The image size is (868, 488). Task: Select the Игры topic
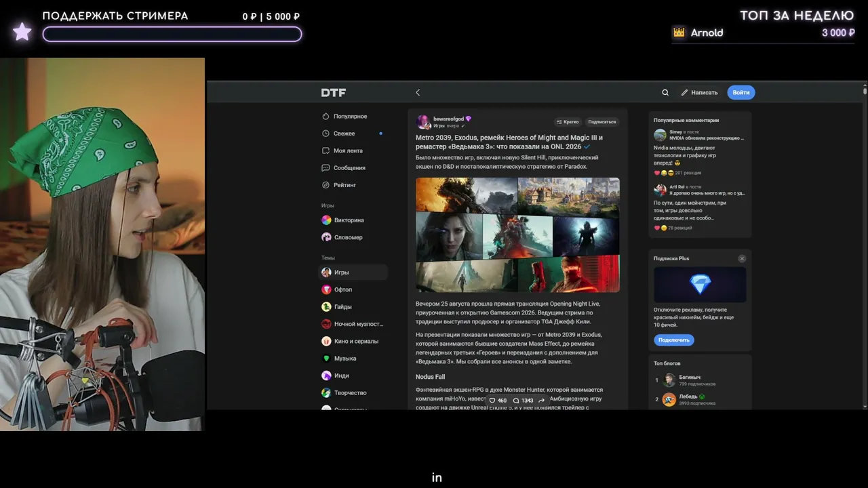[x=353, y=272]
